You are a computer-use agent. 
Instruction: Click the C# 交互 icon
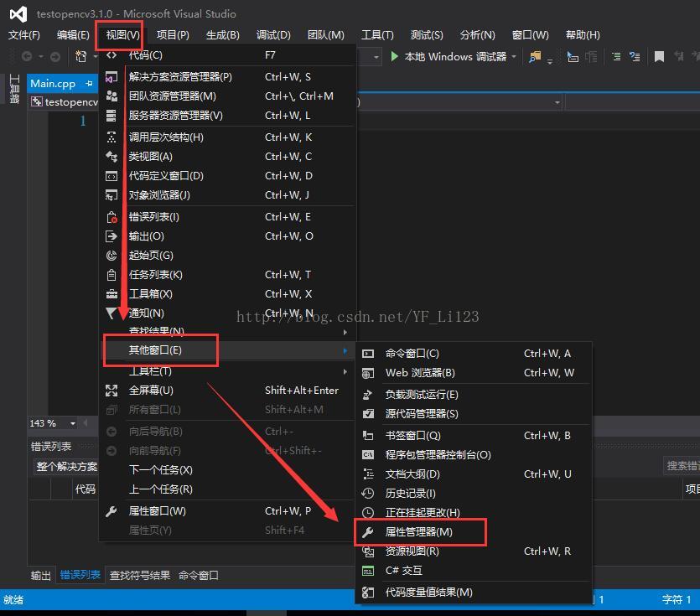pos(368,571)
